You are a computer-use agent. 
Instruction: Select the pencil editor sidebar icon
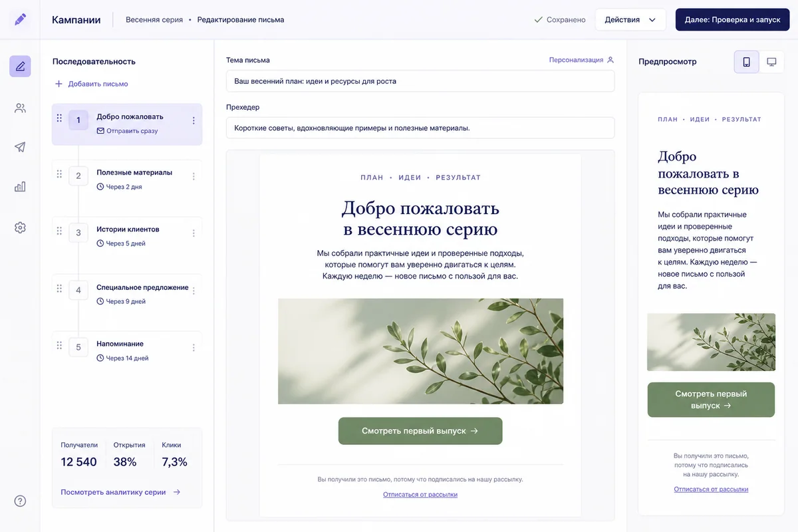[x=20, y=66]
